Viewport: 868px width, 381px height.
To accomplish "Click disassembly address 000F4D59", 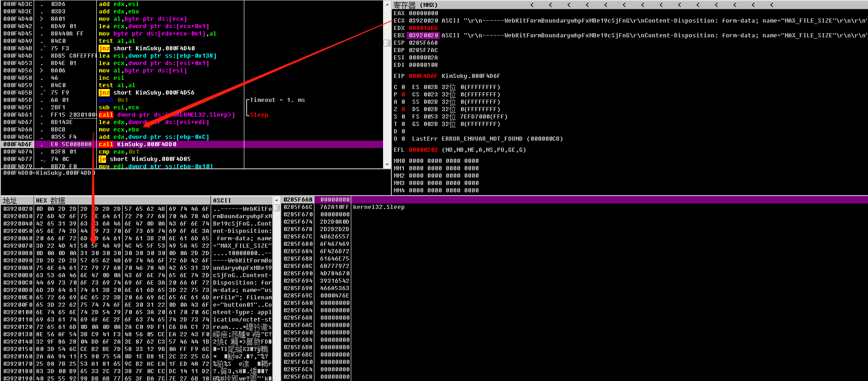I will pos(18,85).
